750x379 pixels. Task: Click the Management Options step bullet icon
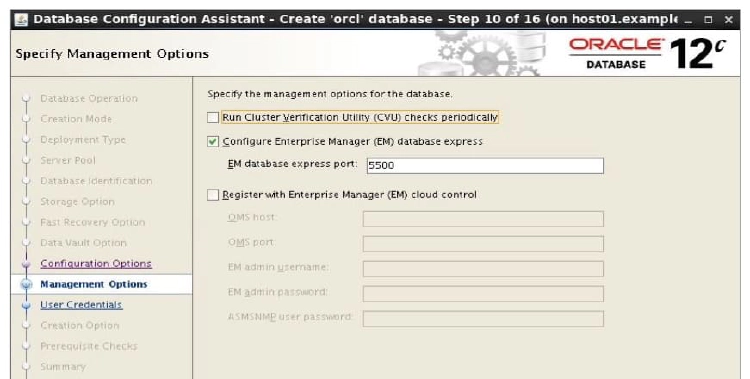tap(26, 284)
